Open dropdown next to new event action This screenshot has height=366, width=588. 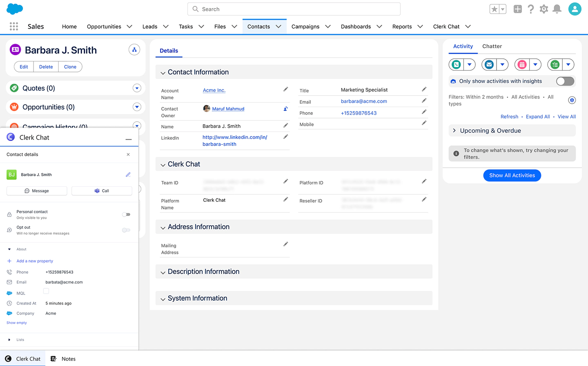click(535, 65)
